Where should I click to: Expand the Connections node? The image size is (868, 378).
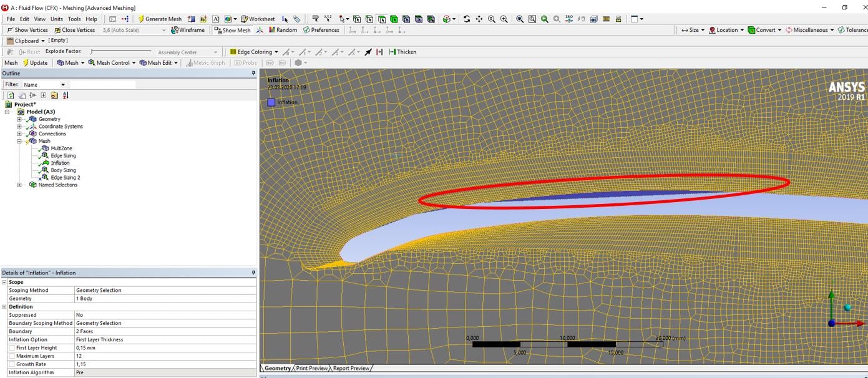[19, 133]
